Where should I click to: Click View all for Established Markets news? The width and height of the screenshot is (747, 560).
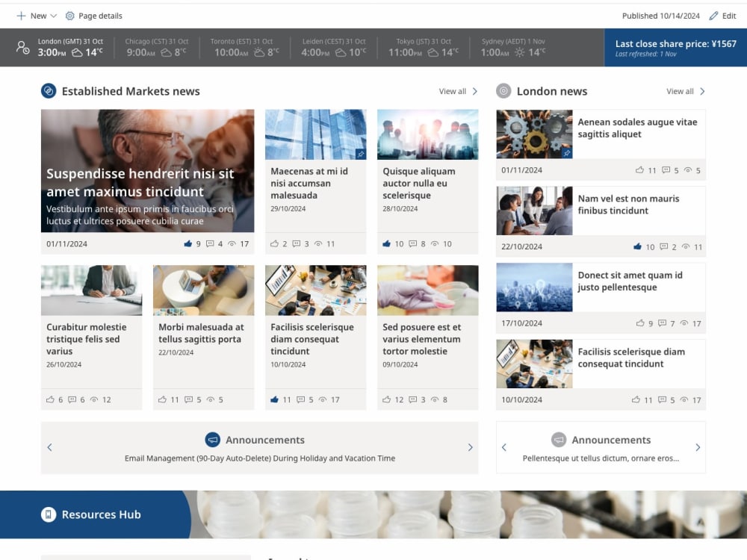[x=452, y=91]
